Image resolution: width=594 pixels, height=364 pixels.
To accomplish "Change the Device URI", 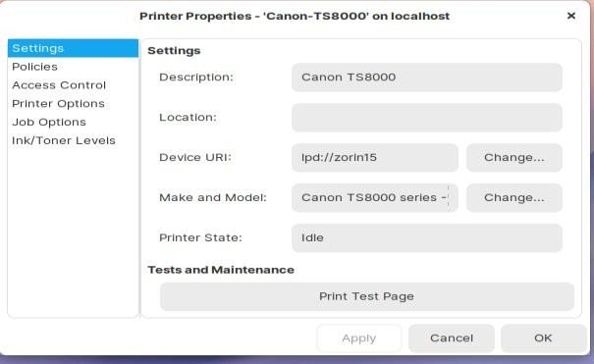I will pos(514,157).
